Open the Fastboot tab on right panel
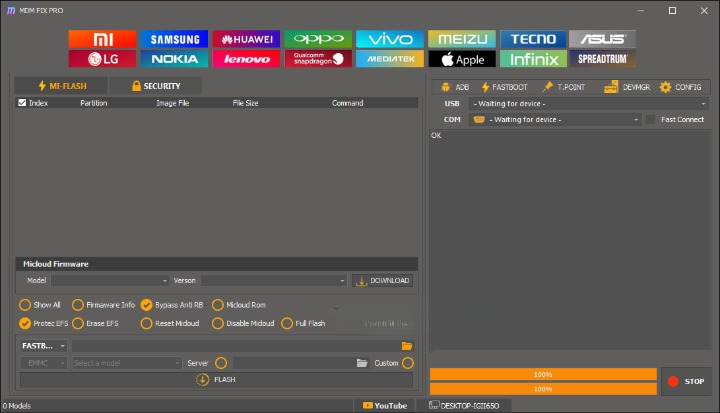Image resolution: width=720 pixels, height=413 pixels. (x=503, y=87)
